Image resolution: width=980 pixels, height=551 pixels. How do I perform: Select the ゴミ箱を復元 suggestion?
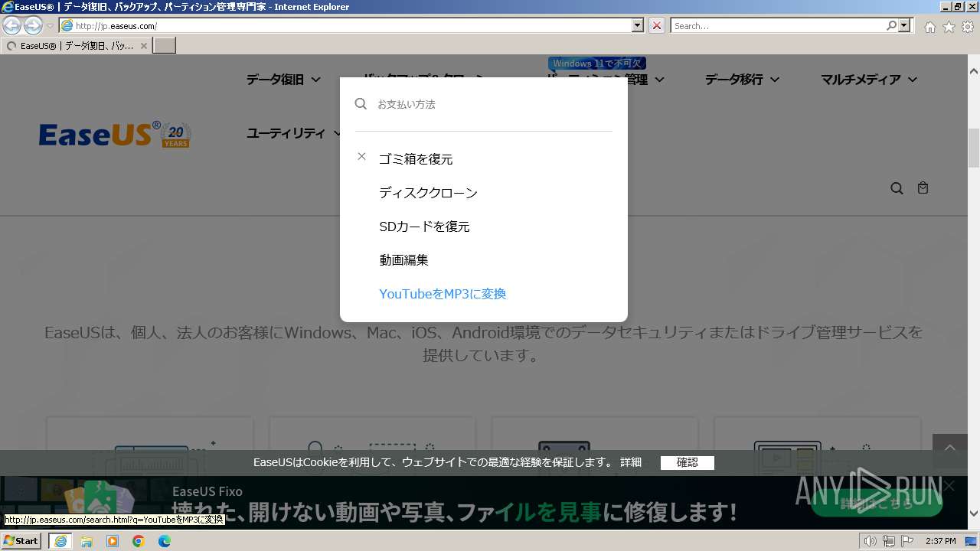(x=416, y=159)
